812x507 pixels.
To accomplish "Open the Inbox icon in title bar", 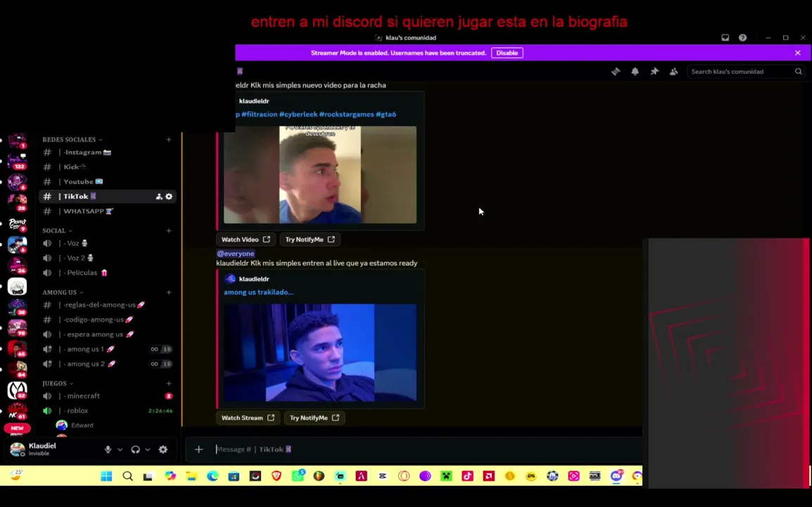I will (x=725, y=38).
